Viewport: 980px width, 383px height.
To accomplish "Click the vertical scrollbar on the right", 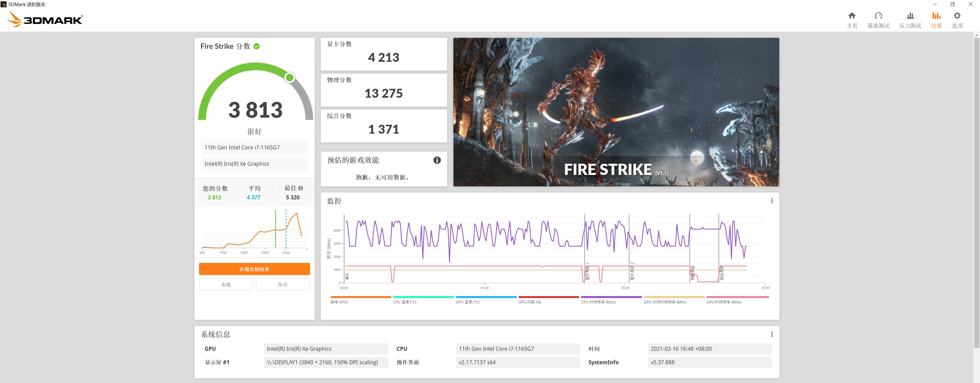I will [x=976, y=190].
